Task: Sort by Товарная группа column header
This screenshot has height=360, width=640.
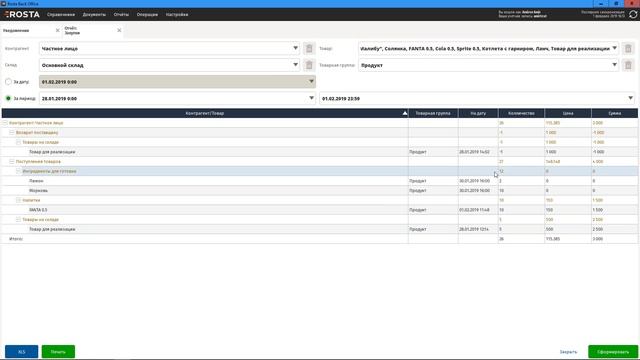Action: click(433, 113)
